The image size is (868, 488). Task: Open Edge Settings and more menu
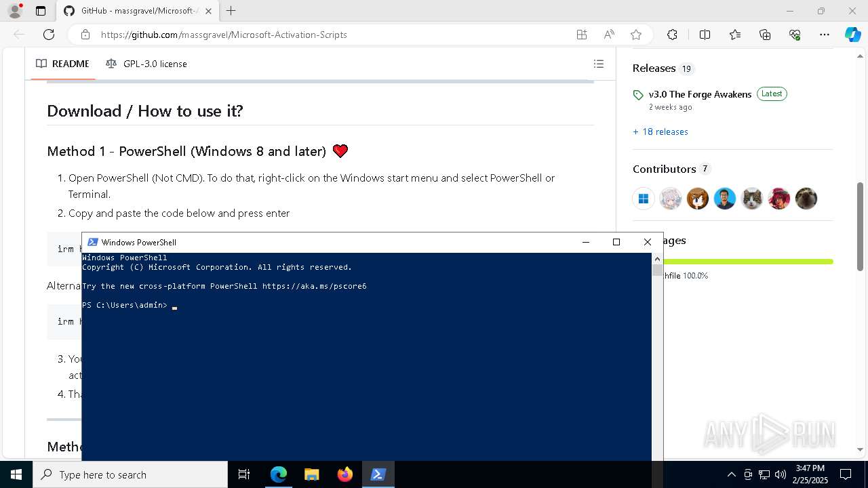point(825,35)
